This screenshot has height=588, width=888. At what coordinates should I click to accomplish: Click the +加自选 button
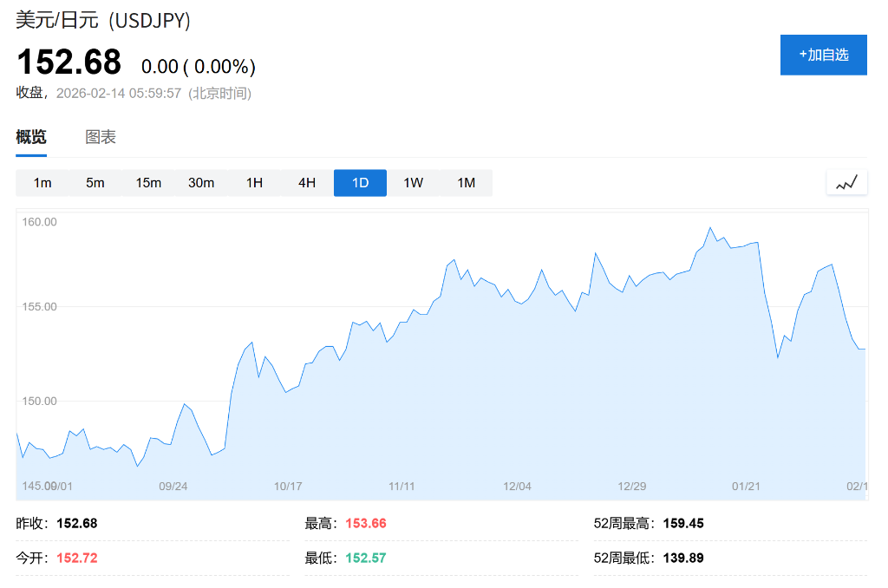pyautogui.click(x=823, y=55)
